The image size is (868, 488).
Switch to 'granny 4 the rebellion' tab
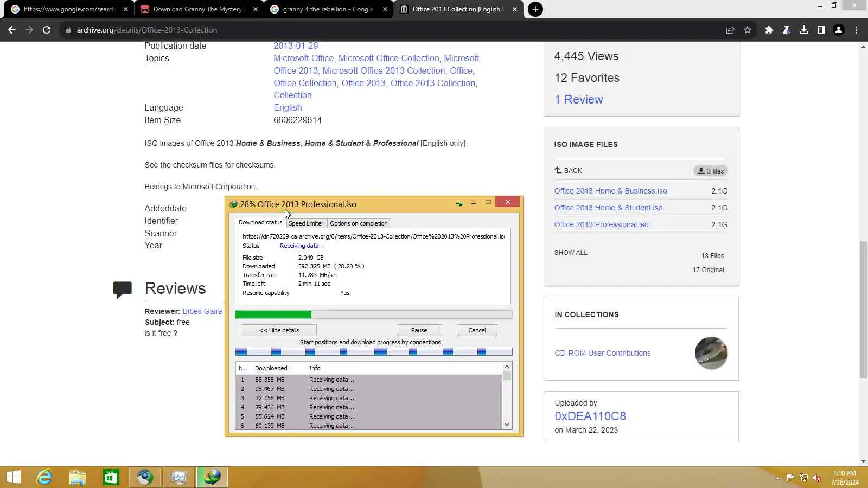[329, 9]
